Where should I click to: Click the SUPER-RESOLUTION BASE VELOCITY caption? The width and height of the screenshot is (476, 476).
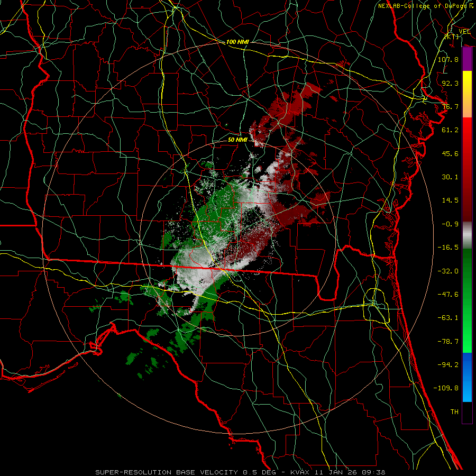(x=167, y=472)
